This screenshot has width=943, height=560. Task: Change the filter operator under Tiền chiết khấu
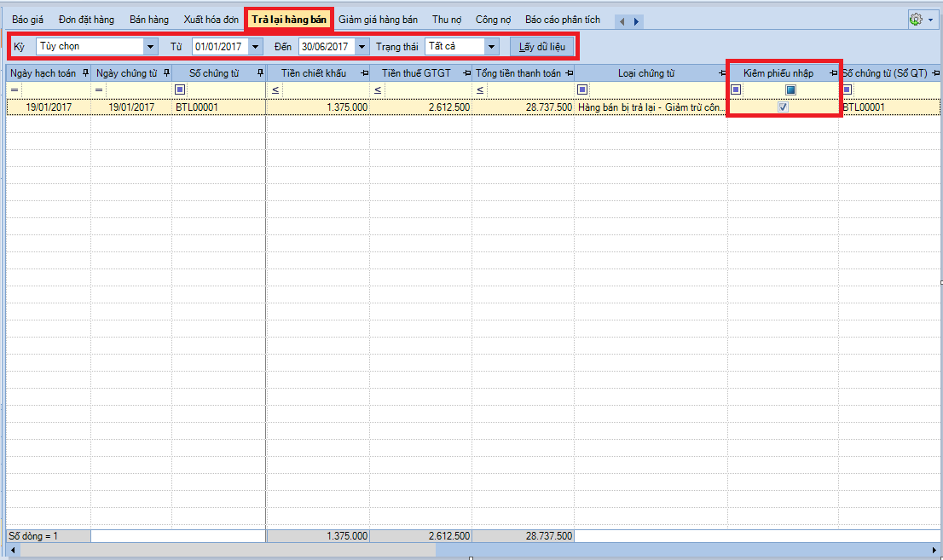(x=275, y=90)
